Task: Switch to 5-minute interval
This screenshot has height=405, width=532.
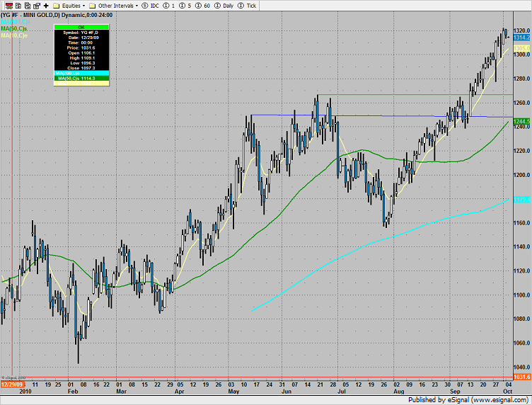Action: click(185, 6)
